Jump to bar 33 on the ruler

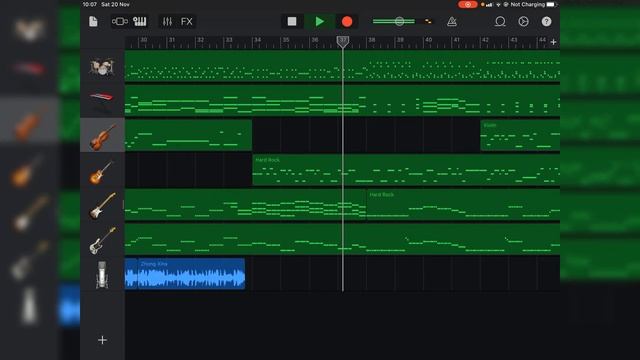pos(229,40)
